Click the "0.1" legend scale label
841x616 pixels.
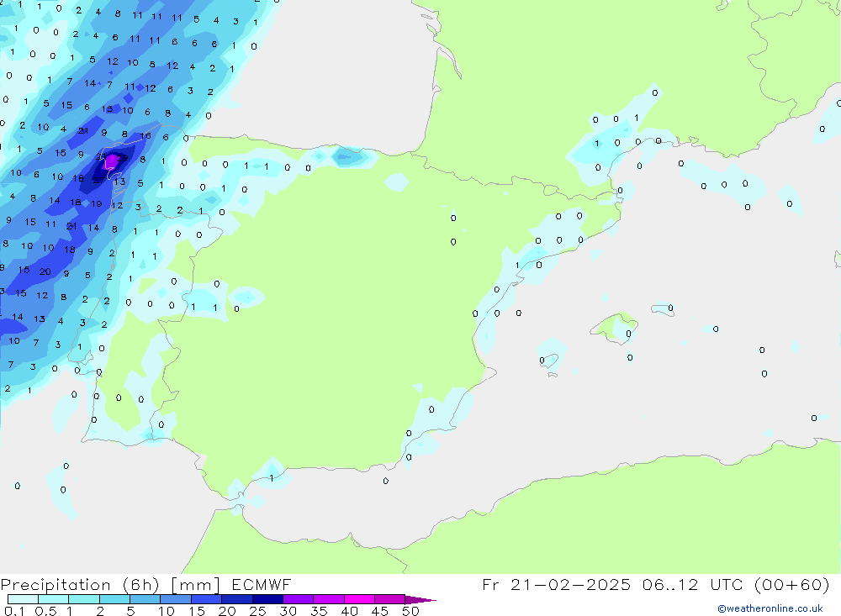(14, 611)
